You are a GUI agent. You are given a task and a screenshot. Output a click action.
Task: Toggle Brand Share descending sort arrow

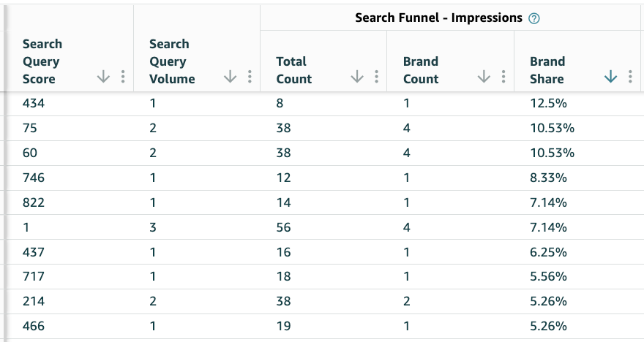coord(611,76)
